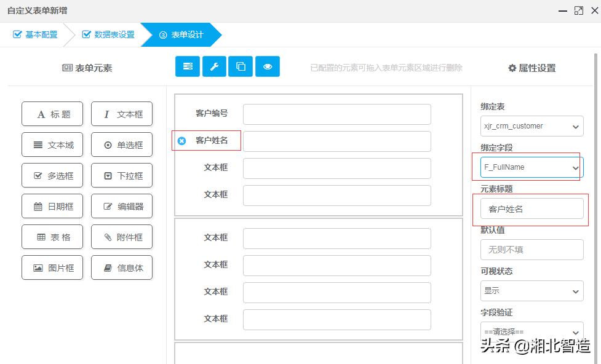Select the 图片框 (Image box) element icon
This screenshot has width=601, height=364.
click(52, 267)
